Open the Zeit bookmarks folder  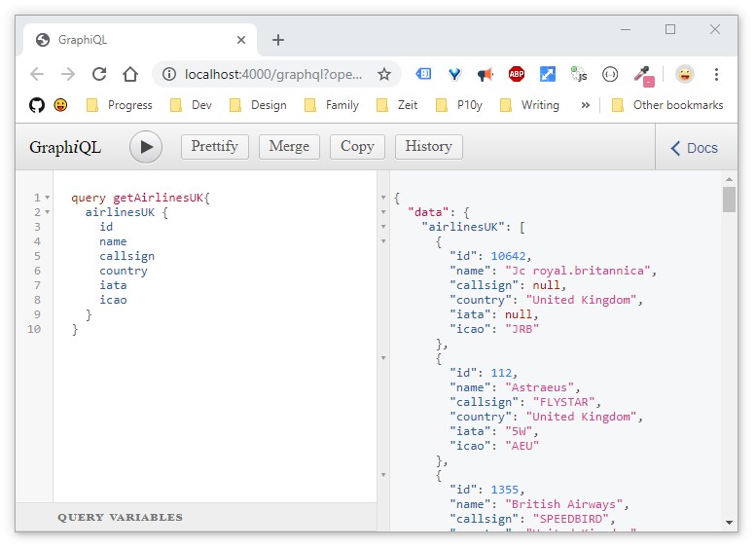click(397, 105)
